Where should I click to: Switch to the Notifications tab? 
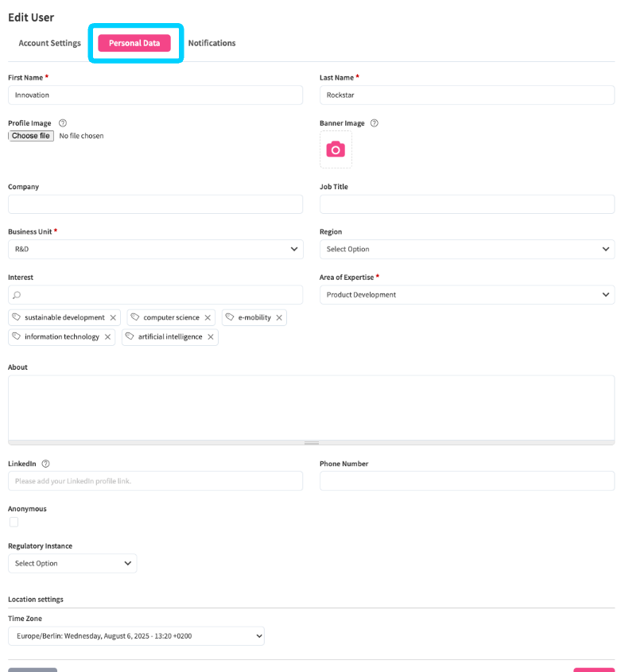coord(212,43)
